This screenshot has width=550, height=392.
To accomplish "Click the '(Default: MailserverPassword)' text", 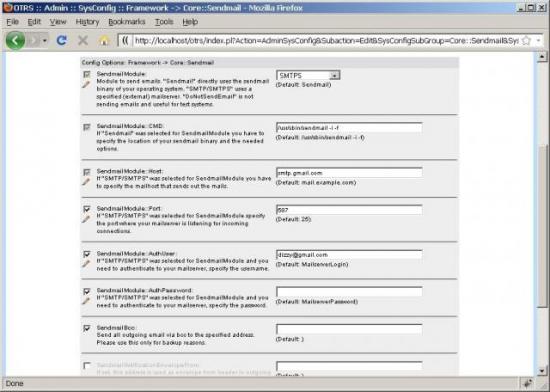I will point(317,302).
